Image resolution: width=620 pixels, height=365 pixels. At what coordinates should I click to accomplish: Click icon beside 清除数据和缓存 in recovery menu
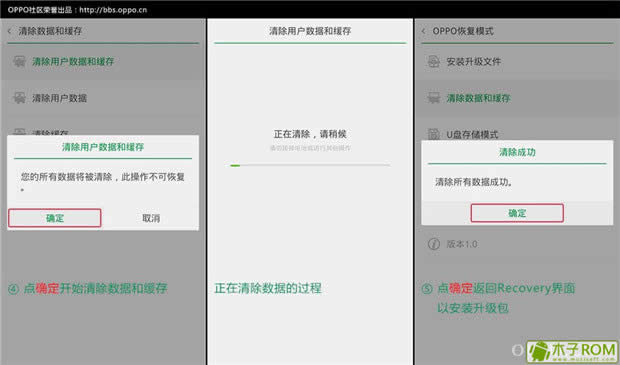tap(434, 98)
